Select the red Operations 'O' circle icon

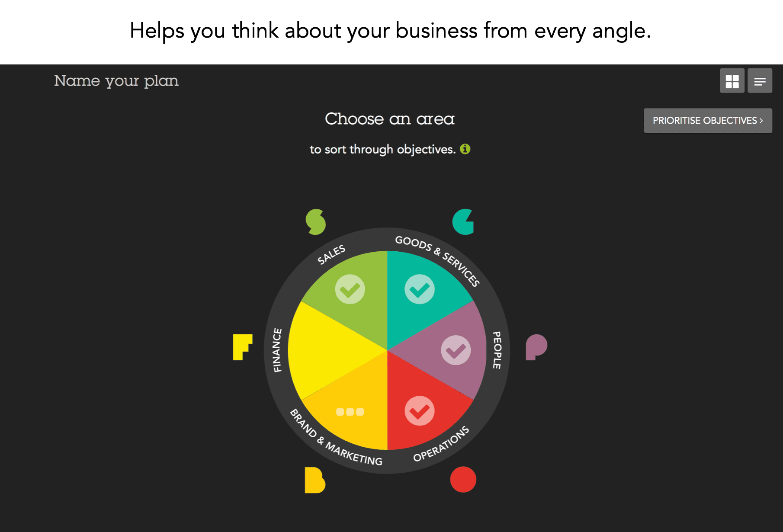click(464, 479)
